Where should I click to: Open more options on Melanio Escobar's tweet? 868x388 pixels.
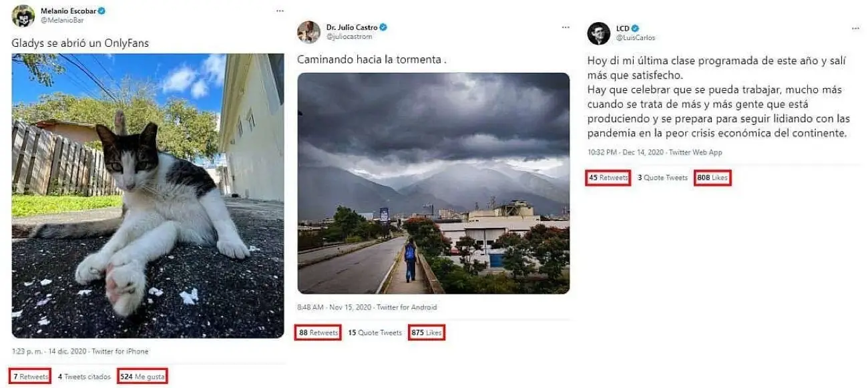tap(281, 12)
